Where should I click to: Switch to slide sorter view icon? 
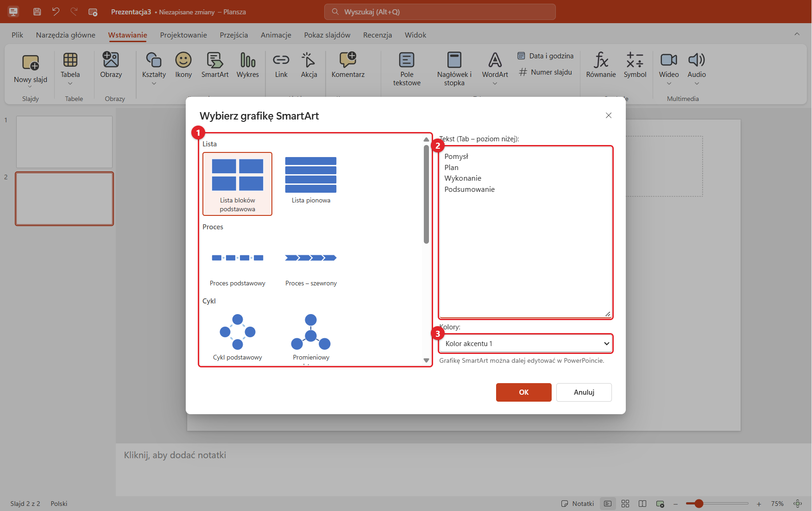coord(625,504)
